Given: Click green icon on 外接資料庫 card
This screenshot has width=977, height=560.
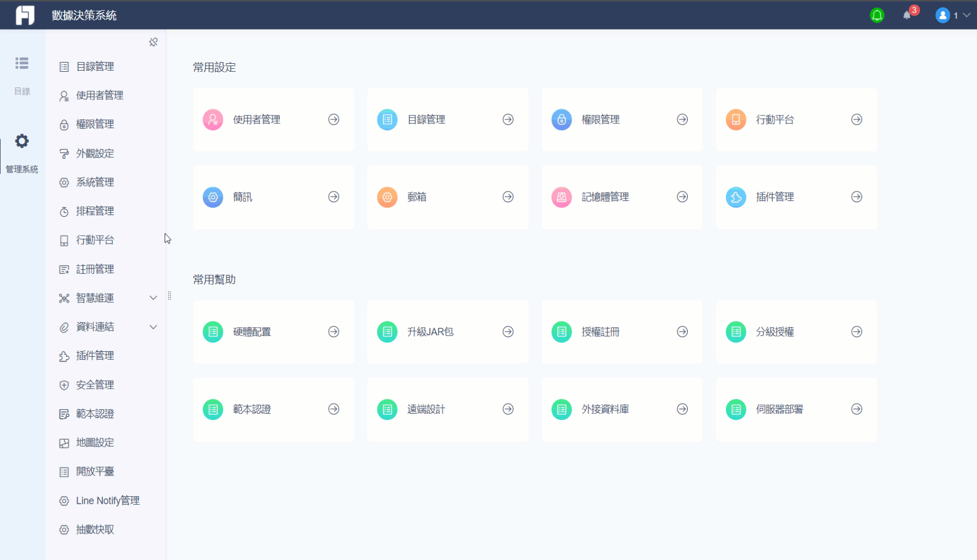Looking at the screenshot, I should point(561,409).
